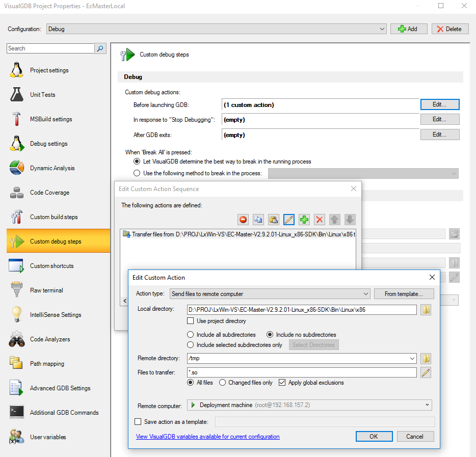The width and height of the screenshot is (476, 457).
Task: Add a new action with green plus icon
Action: click(x=304, y=220)
